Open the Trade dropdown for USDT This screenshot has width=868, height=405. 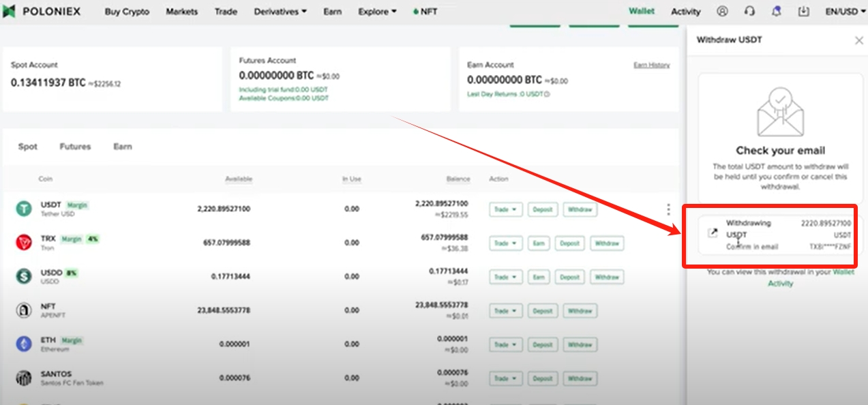coord(505,209)
